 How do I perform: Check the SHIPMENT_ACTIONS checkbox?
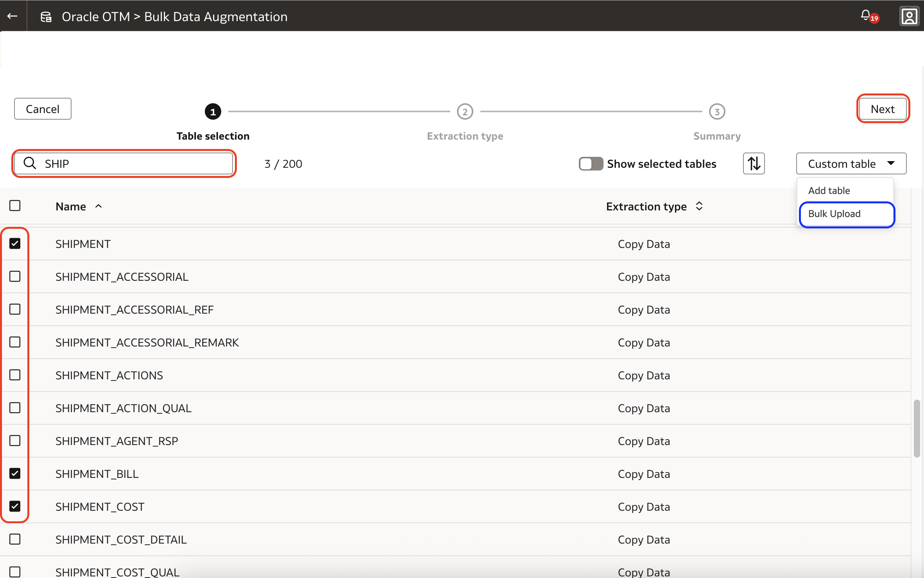coord(15,375)
